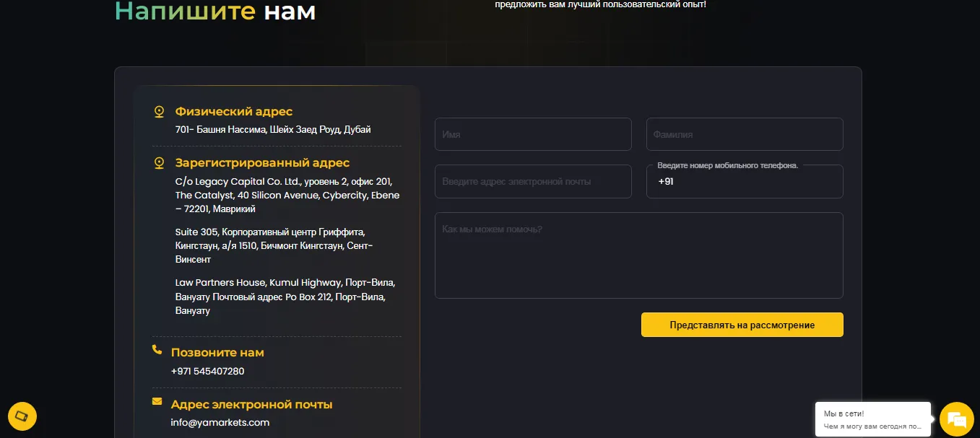Select the +91 country code prefix
Image resolution: width=980 pixels, height=438 pixels.
[x=666, y=182]
